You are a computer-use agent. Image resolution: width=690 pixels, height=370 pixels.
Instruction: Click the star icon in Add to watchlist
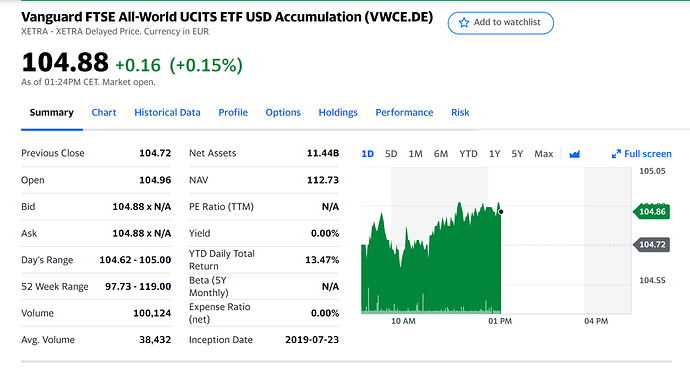(464, 22)
